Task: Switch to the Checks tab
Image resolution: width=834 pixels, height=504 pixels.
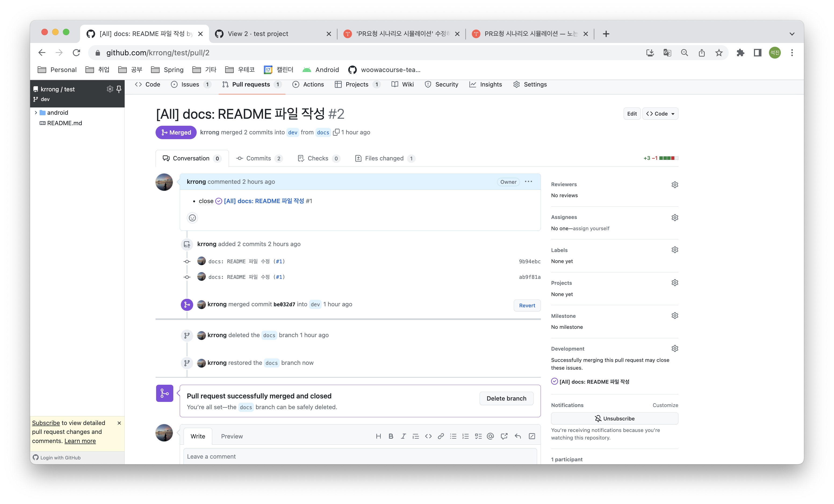Action: tap(318, 159)
